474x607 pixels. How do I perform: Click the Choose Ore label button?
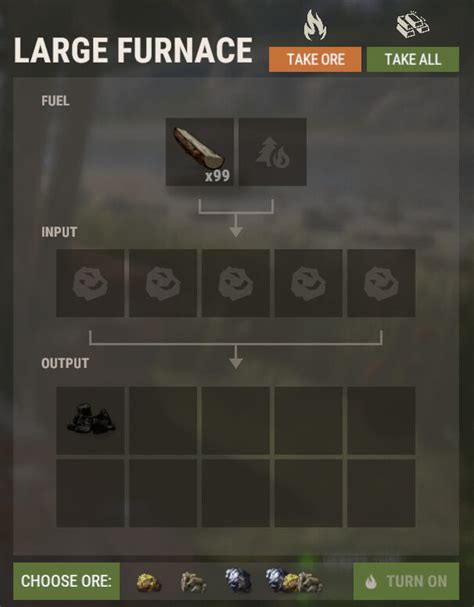pos(67,581)
